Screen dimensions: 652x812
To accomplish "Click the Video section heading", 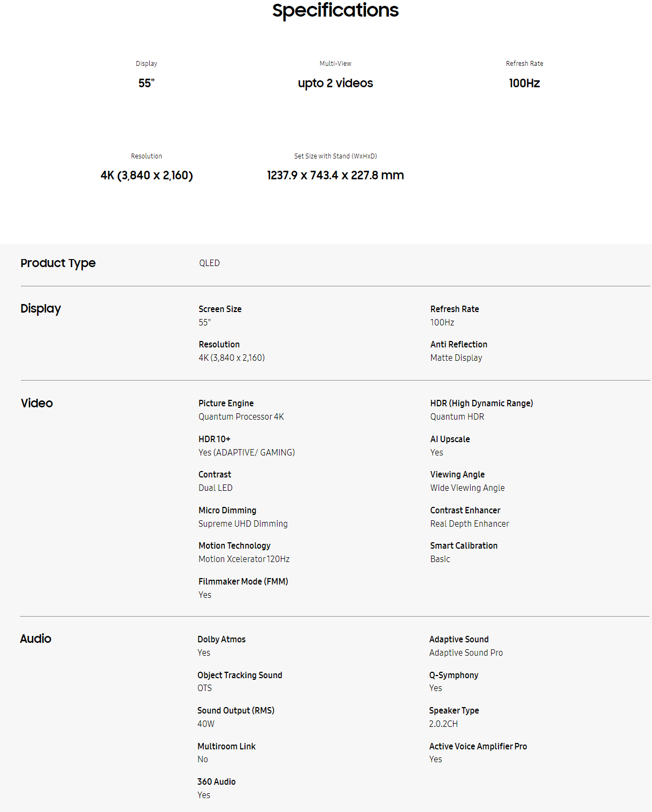I will point(37,403).
